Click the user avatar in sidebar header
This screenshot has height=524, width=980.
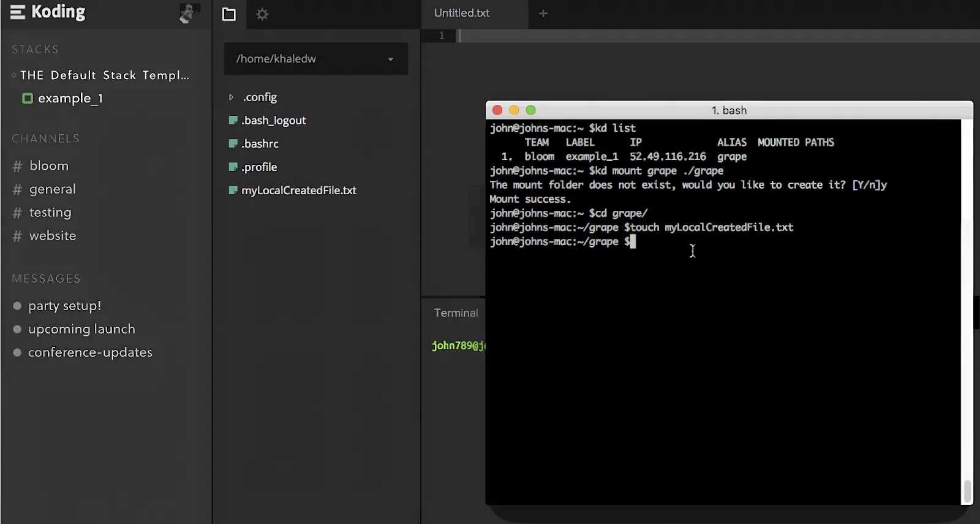point(189,13)
